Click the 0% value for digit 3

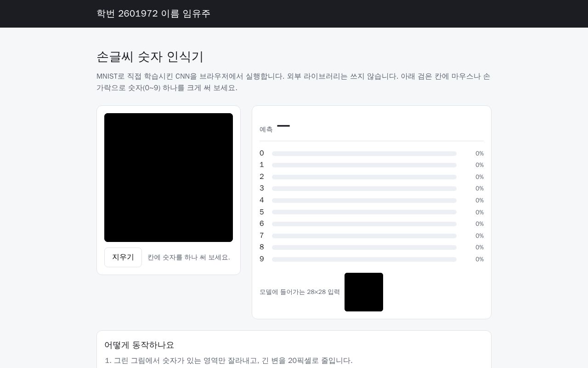click(480, 189)
